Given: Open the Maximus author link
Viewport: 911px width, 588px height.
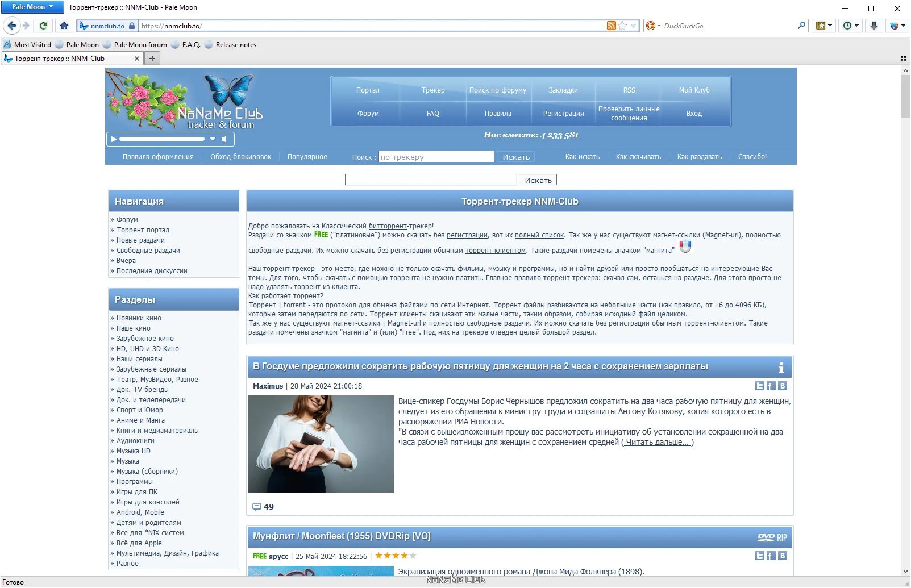Looking at the screenshot, I should pos(268,386).
